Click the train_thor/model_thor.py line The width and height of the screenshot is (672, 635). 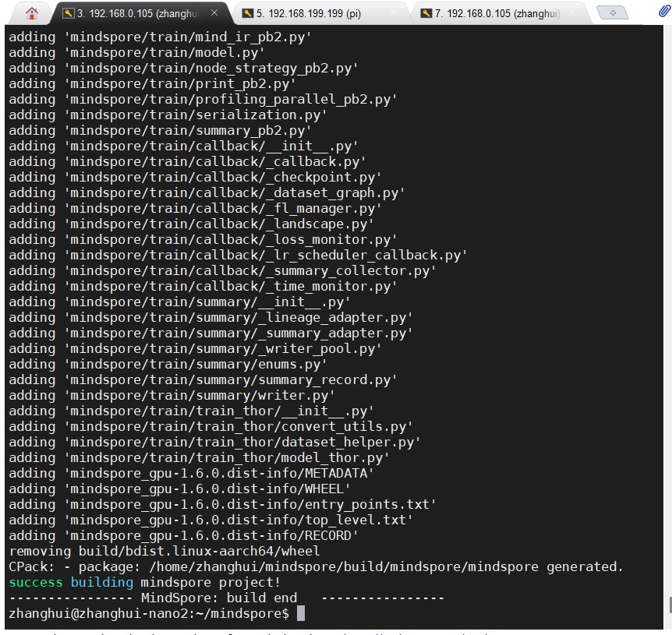point(199,457)
